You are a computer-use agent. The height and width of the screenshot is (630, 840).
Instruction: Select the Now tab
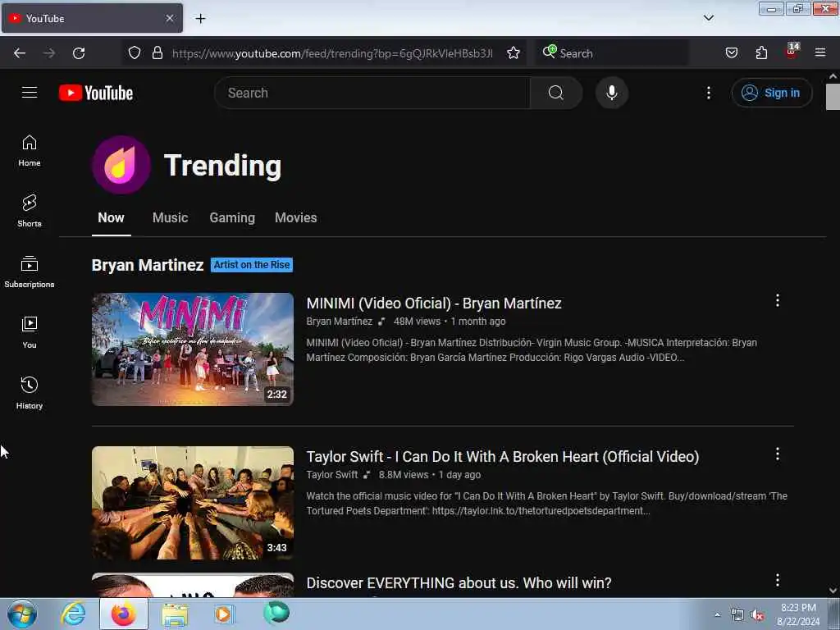(x=111, y=218)
